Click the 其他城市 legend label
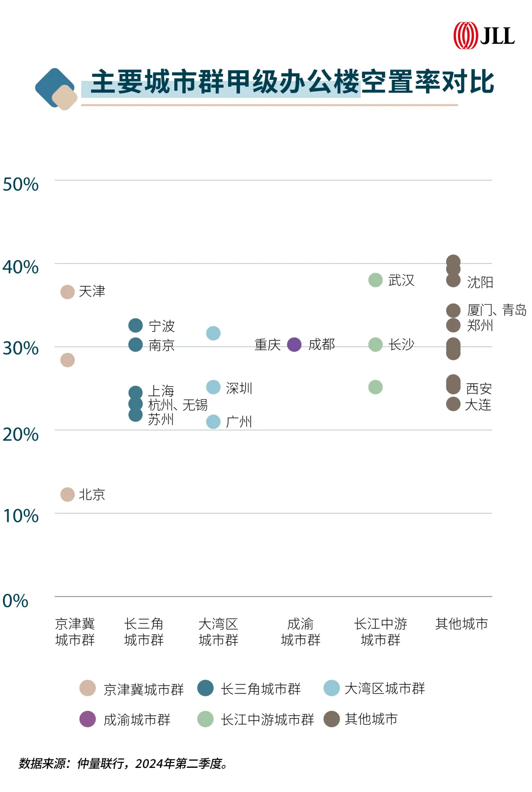This screenshot has height=792, width=532. 371,719
